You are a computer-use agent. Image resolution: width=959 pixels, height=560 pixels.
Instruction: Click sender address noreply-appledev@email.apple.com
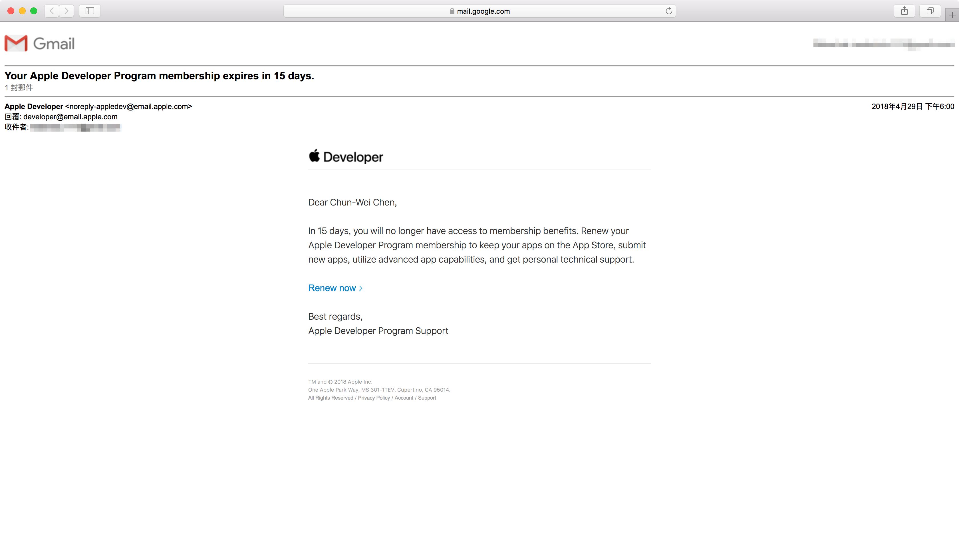click(x=129, y=106)
